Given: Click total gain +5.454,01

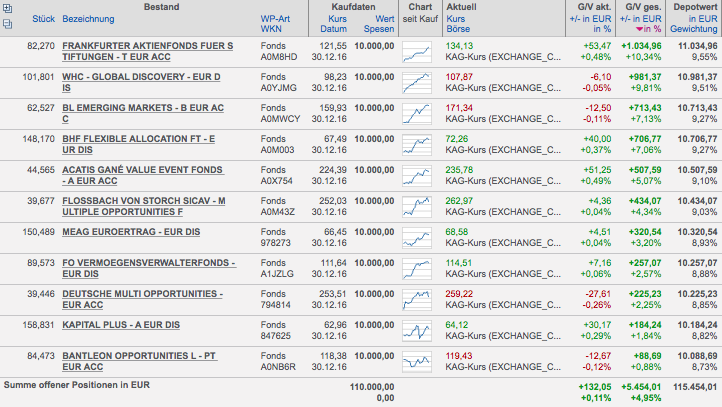Looking at the screenshot, I should pos(641,387).
